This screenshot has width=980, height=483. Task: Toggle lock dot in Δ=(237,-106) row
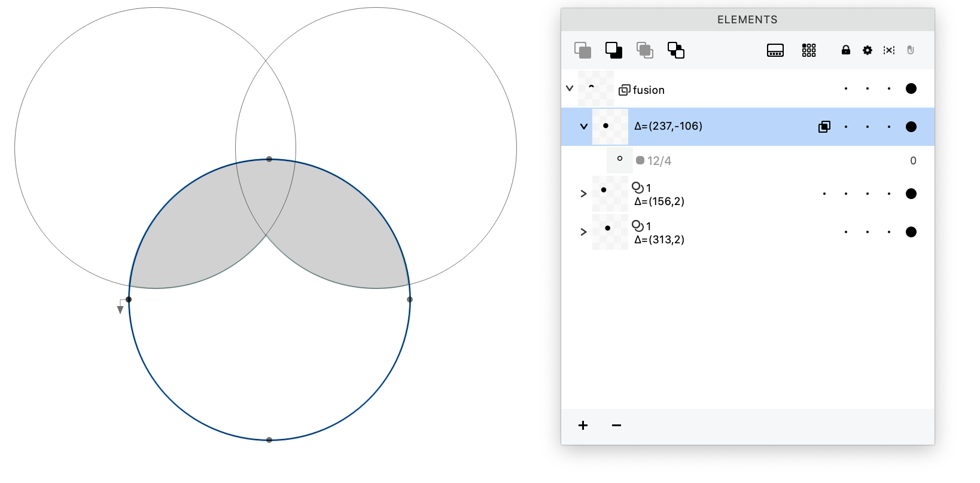[846, 127]
